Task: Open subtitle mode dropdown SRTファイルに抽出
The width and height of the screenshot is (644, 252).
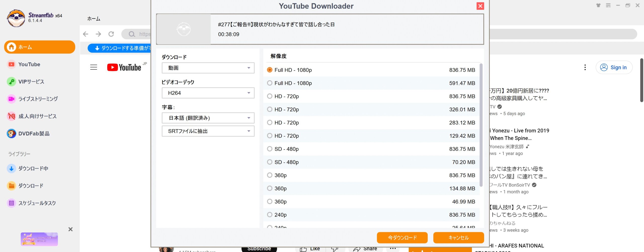Action: pyautogui.click(x=208, y=131)
